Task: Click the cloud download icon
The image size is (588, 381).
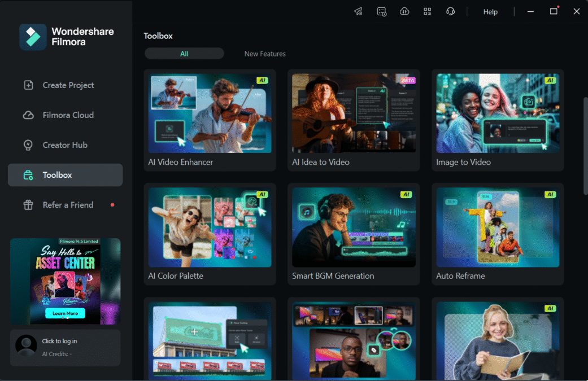Action: click(404, 12)
